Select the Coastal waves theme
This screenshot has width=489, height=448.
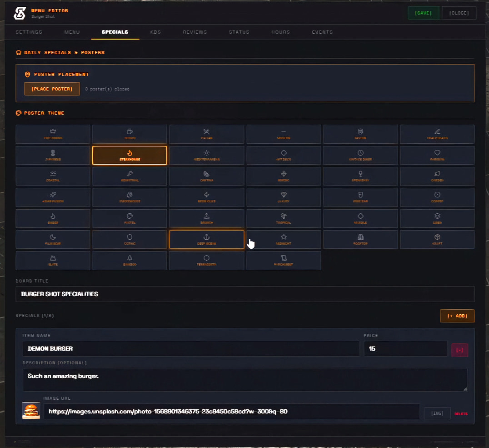pyautogui.click(x=53, y=176)
